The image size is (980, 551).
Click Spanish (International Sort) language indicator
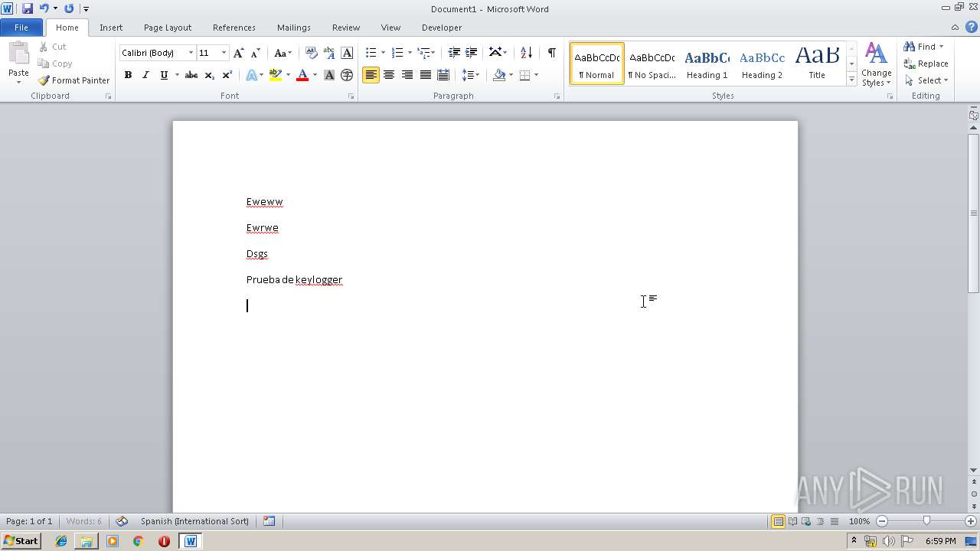(x=194, y=521)
